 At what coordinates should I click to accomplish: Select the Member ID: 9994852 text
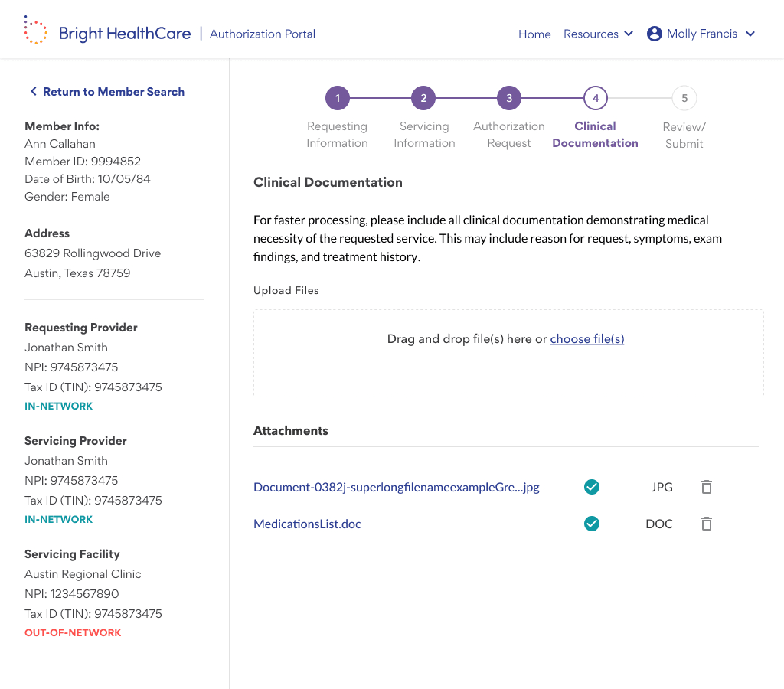click(x=83, y=161)
